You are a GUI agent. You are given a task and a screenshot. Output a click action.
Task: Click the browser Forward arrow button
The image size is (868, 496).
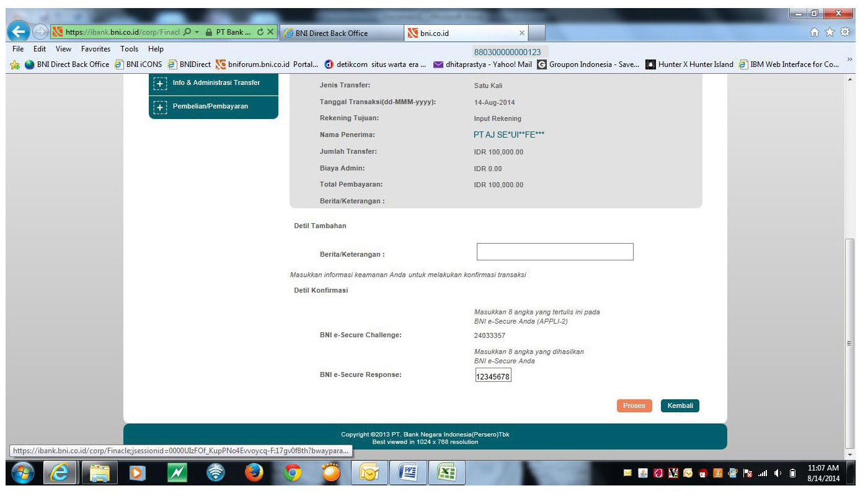(x=40, y=32)
